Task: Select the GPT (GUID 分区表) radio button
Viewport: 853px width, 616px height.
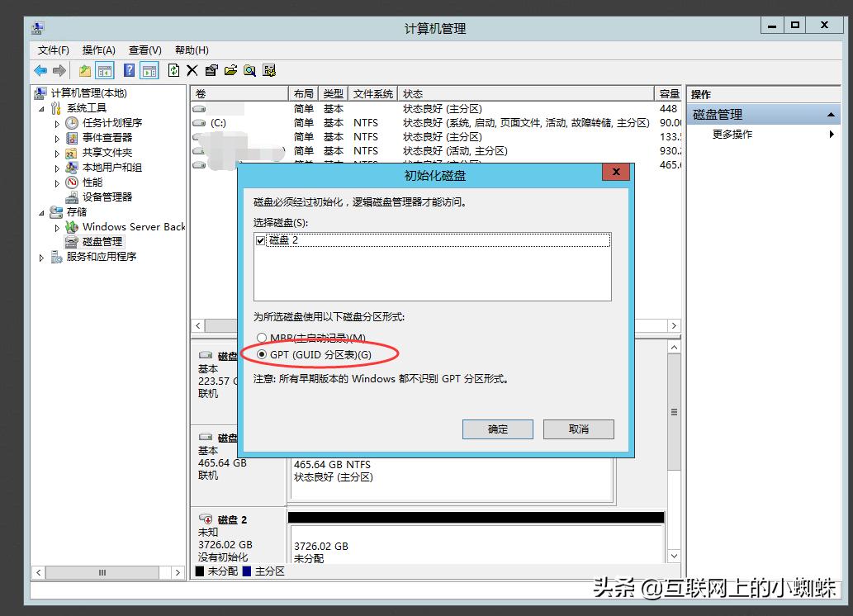Action: 263,353
